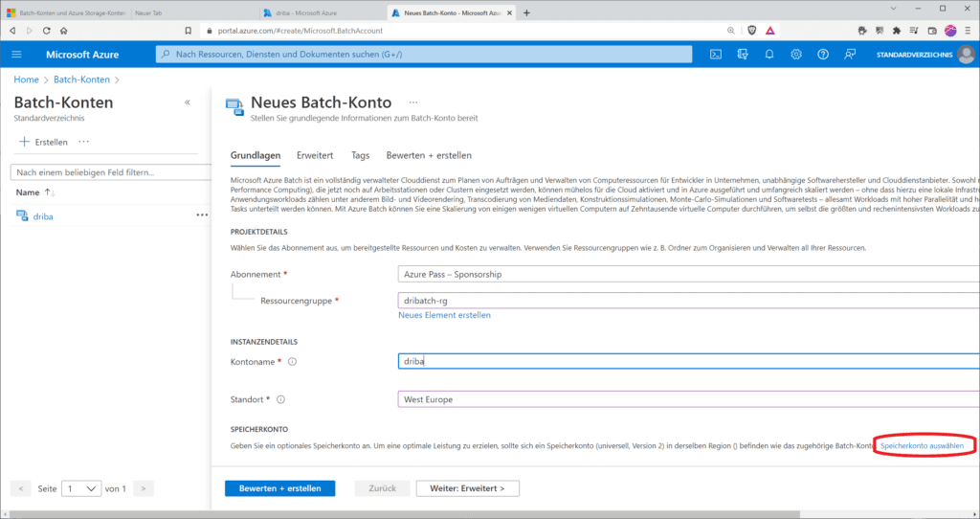Show info tooltip for Standort
980x519 pixels.
(280, 399)
